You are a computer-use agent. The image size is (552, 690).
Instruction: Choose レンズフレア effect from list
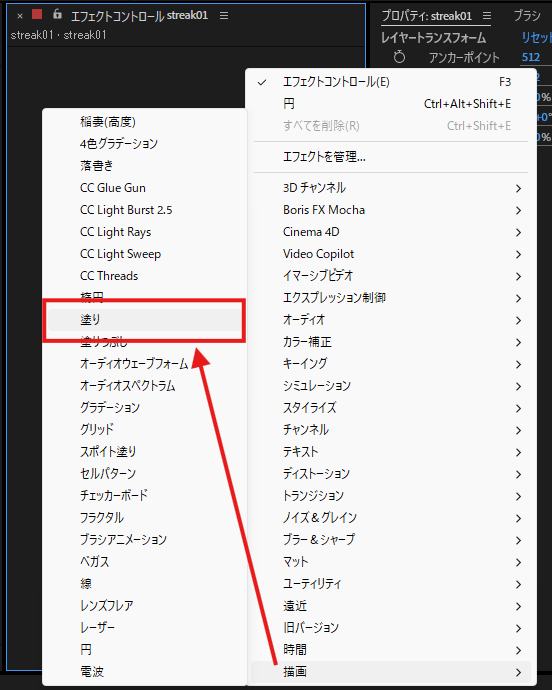pos(107,606)
